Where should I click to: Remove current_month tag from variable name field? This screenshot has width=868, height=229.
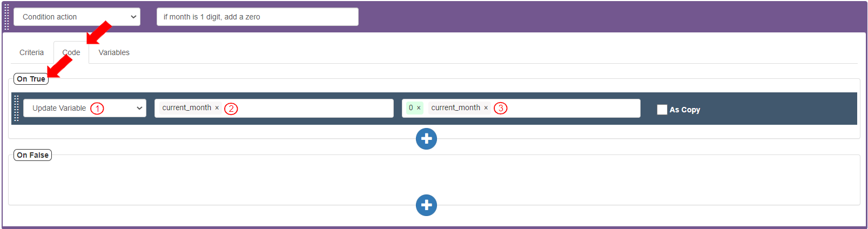pyautogui.click(x=217, y=108)
